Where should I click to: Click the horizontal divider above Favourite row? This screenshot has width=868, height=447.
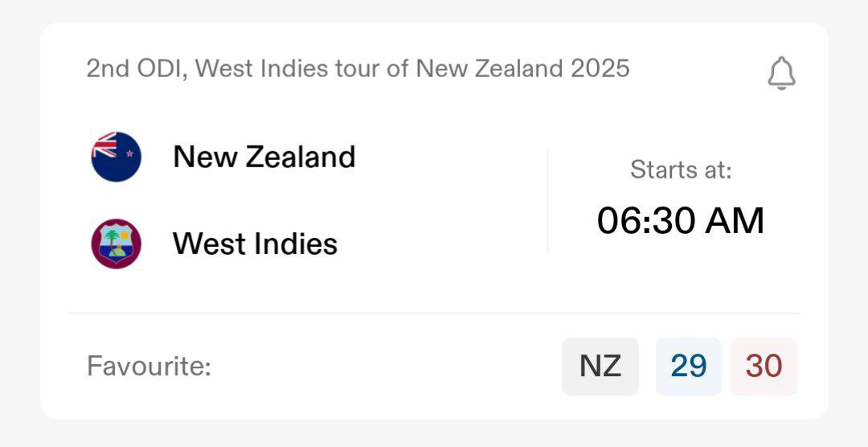click(434, 313)
